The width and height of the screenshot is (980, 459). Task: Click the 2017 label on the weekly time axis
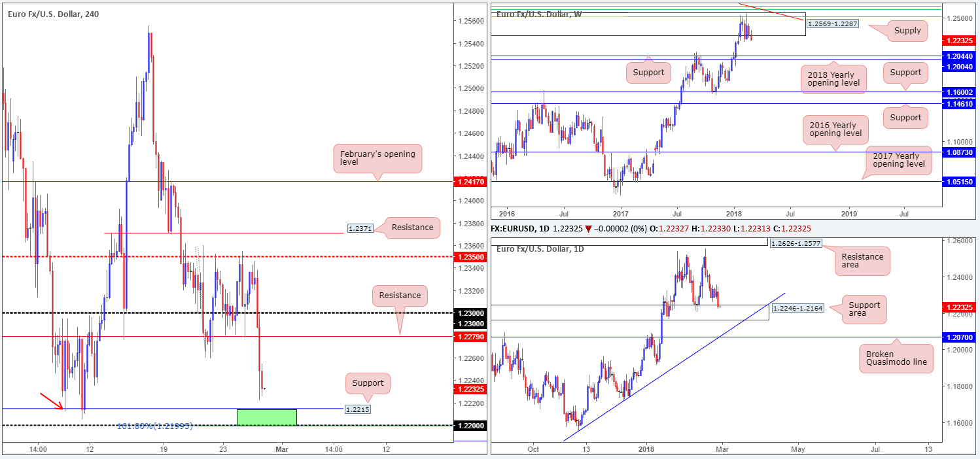620,213
